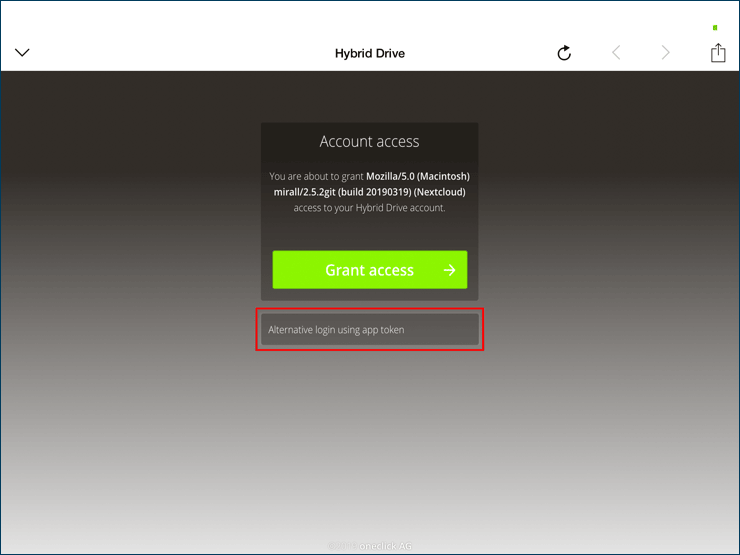The height and width of the screenshot is (555, 740).
Task: Click the Grant access button
Action: (369, 270)
